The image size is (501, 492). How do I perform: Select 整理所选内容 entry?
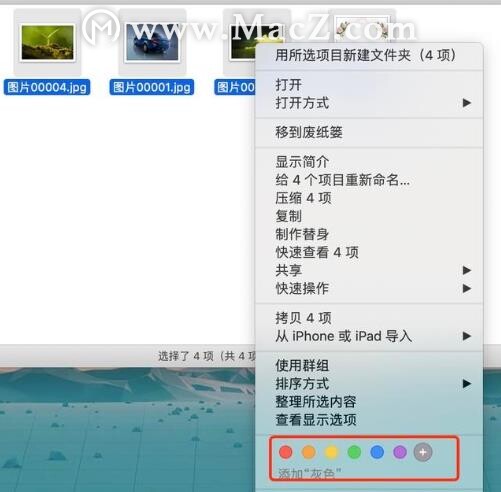pyautogui.click(x=369, y=402)
